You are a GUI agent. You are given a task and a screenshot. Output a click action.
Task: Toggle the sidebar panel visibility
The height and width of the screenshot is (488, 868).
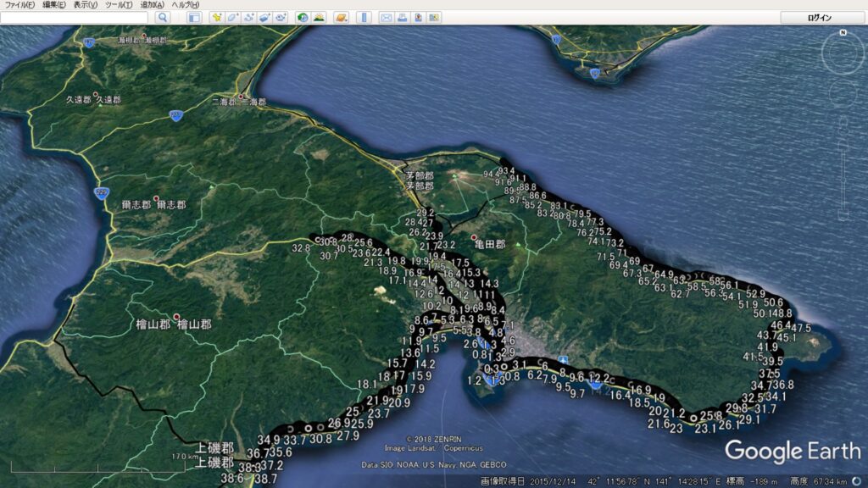click(x=194, y=17)
